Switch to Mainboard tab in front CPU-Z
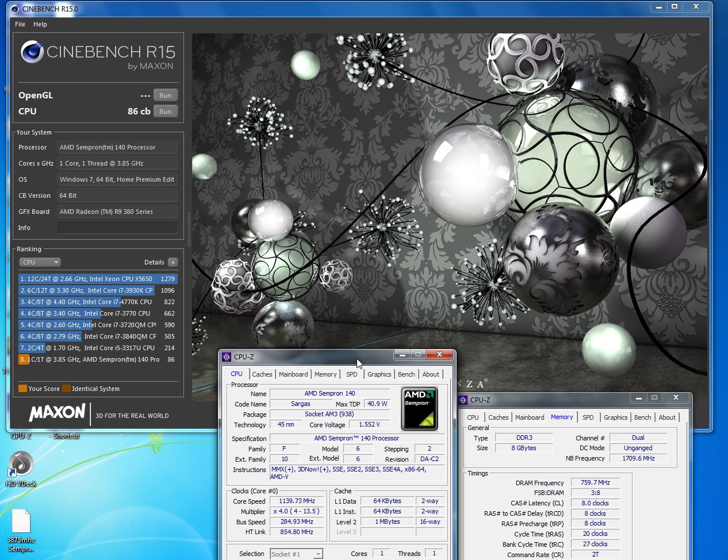This screenshot has height=560, width=728. click(293, 374)
